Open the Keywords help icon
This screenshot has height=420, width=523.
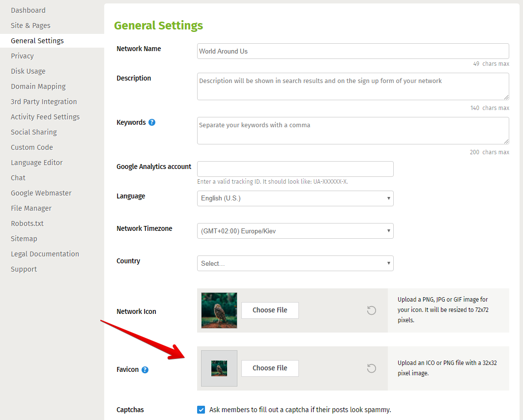pyautogui.click(x=152, y=122)
